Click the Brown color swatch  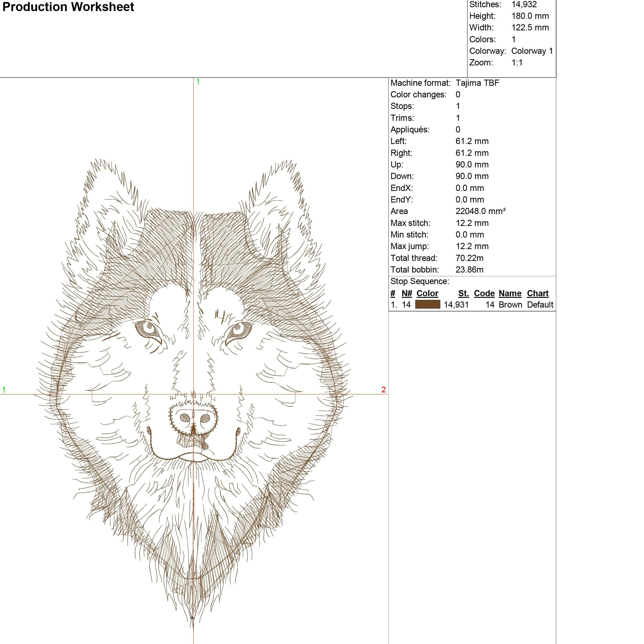point(427,304)
